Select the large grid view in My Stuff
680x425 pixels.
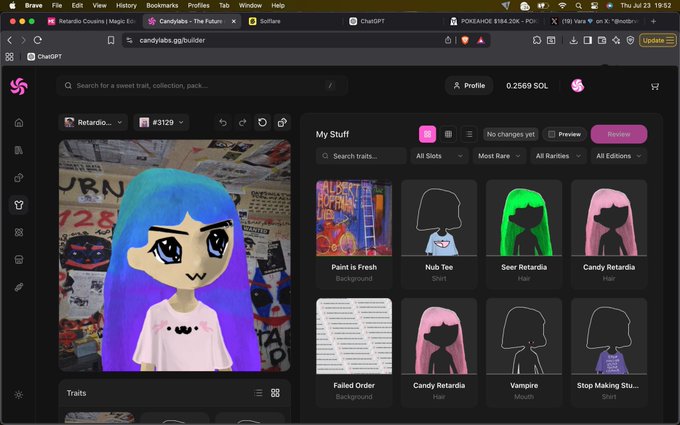tap(427, 134)
